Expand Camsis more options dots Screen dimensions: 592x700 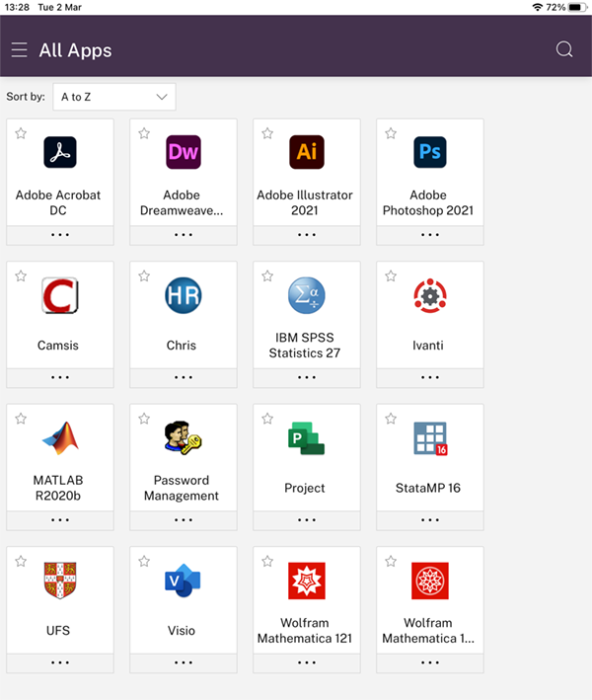60,378
